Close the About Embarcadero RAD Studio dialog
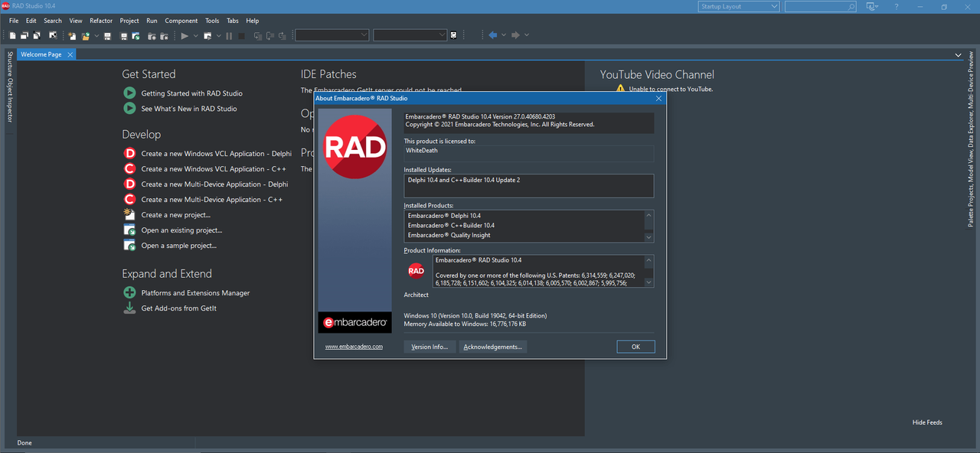The height and width of the screenshot is (453, 980). (658, 98)
